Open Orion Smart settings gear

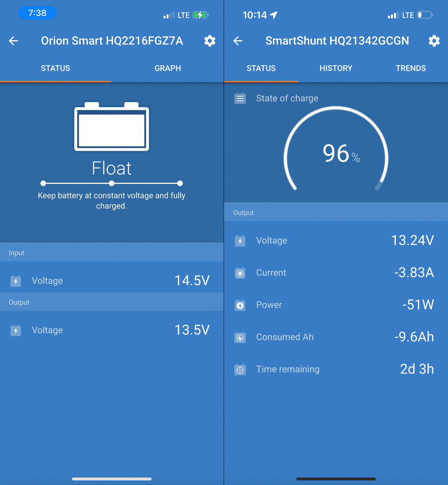(210, 41)
